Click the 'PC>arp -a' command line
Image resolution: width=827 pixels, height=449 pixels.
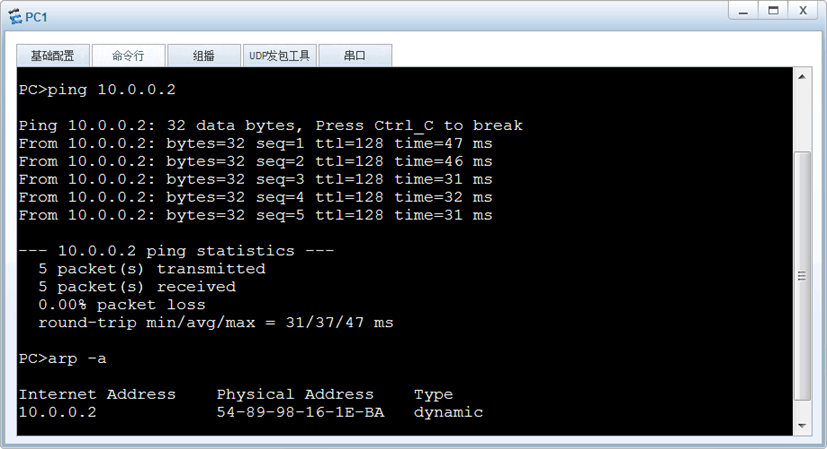62,359
